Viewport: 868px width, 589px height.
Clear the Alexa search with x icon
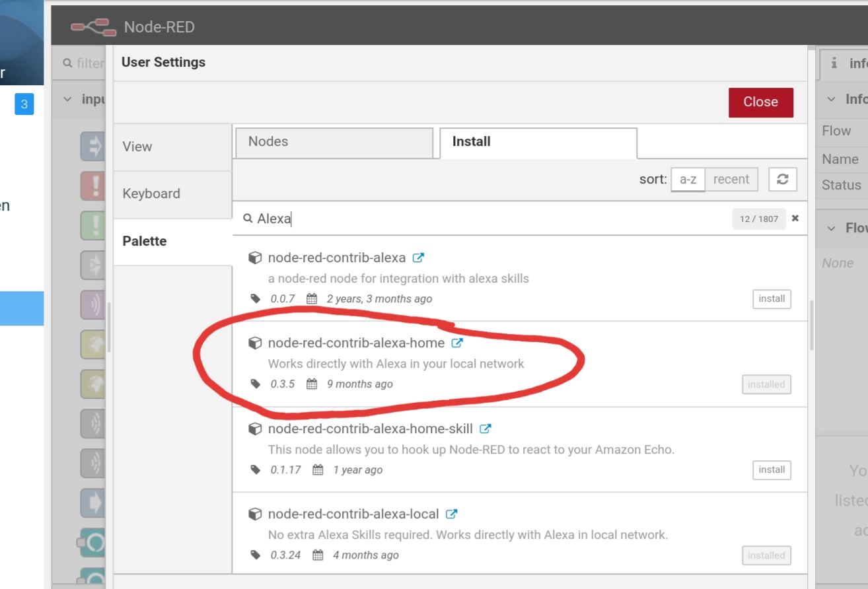[795, 218]
